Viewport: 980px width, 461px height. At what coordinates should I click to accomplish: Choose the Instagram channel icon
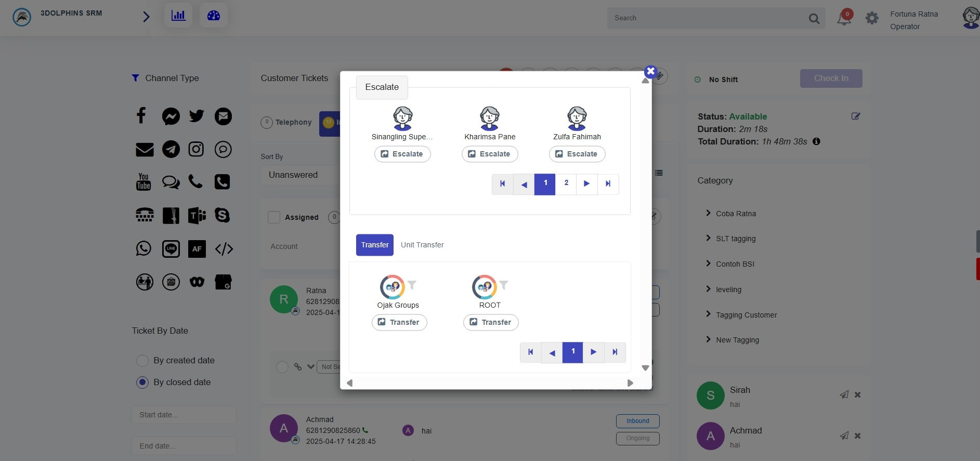(x=196, y=150)
